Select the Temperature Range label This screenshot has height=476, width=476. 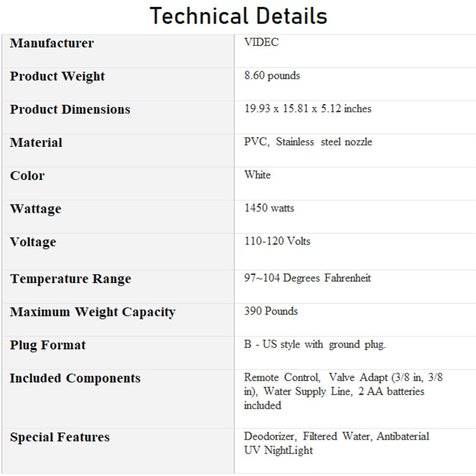click(70, 279)
